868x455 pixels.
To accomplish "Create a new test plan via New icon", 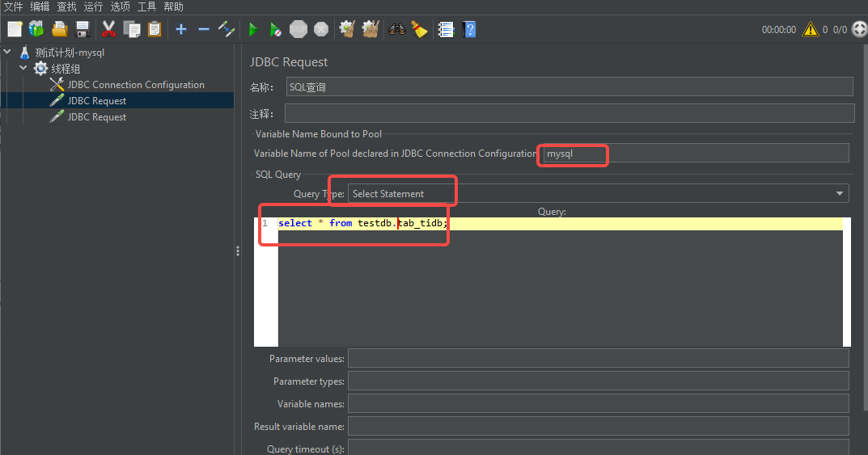I will [15, 29].
